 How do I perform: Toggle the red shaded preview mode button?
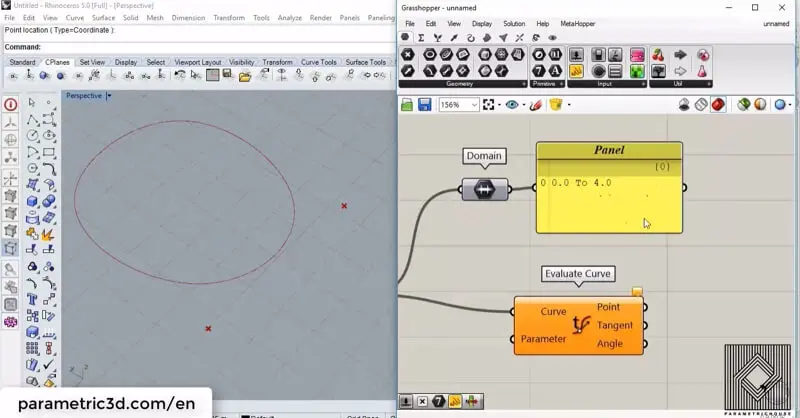pyautogui.click(x=718, y=105)
